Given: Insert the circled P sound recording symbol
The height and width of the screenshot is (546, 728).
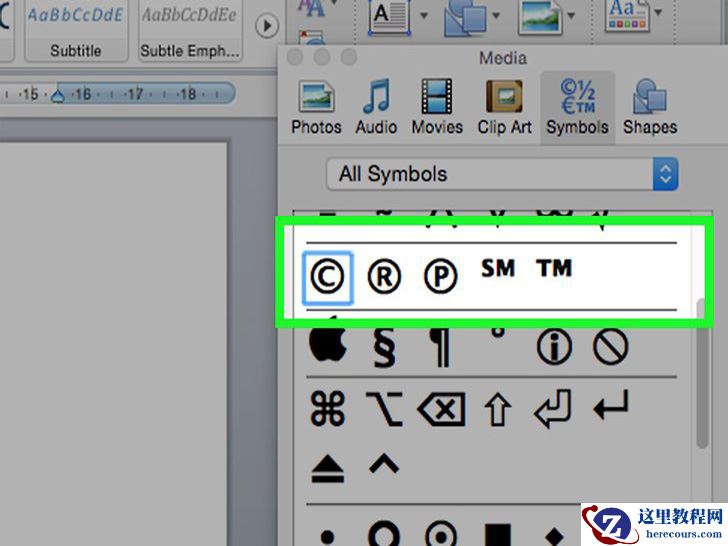Looking at the screenshot, I should (x=441, y=277).
